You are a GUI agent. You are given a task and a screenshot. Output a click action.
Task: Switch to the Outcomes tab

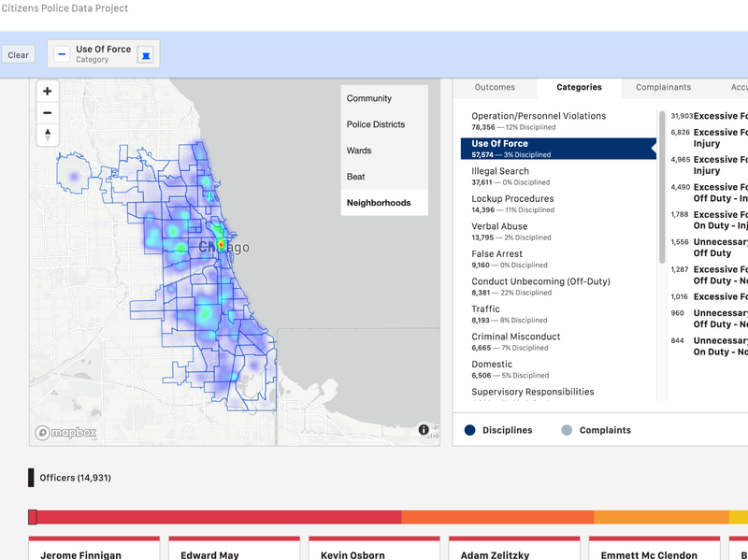(495, 87)
